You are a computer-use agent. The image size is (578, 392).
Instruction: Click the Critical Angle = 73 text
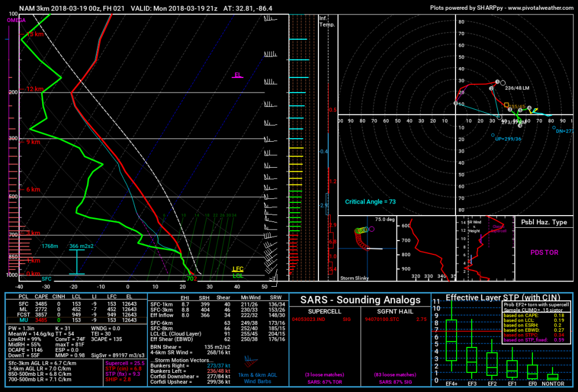[x=370, y=202]
